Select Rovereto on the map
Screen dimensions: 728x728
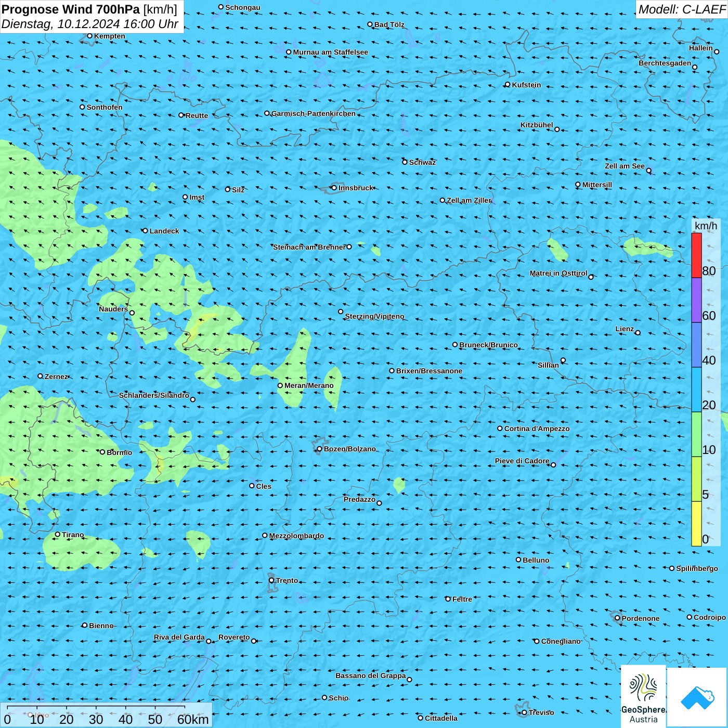(x=234, y=637)
